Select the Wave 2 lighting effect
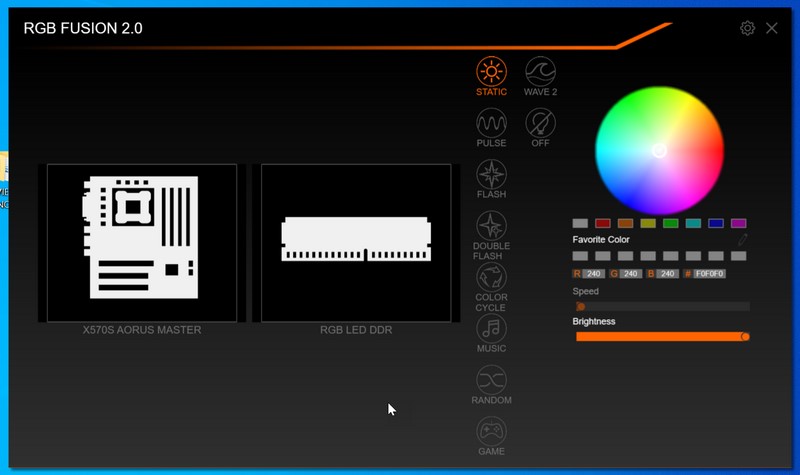 tap(540, 76)
